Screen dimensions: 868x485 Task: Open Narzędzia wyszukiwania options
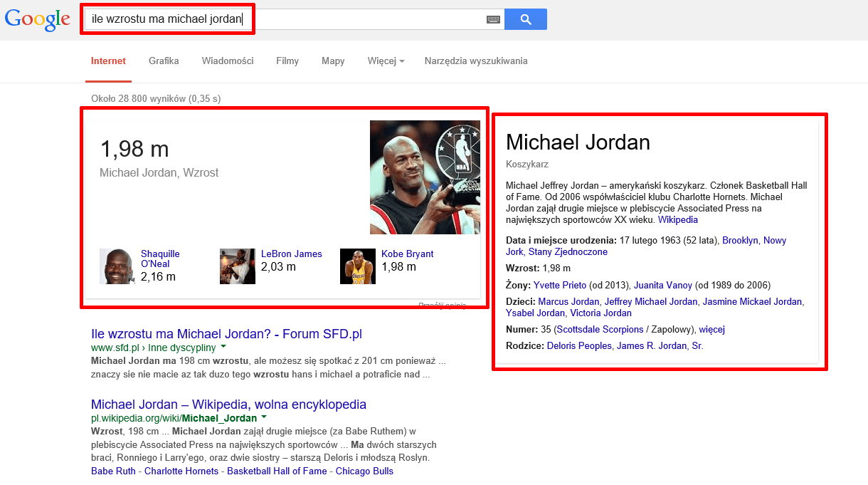click(x=476, y=61)
